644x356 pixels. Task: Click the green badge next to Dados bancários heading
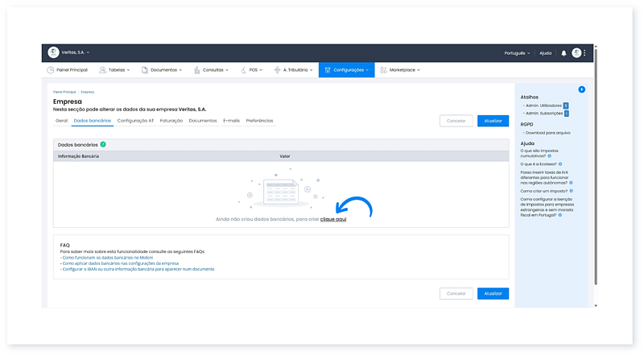pos(103,144)
